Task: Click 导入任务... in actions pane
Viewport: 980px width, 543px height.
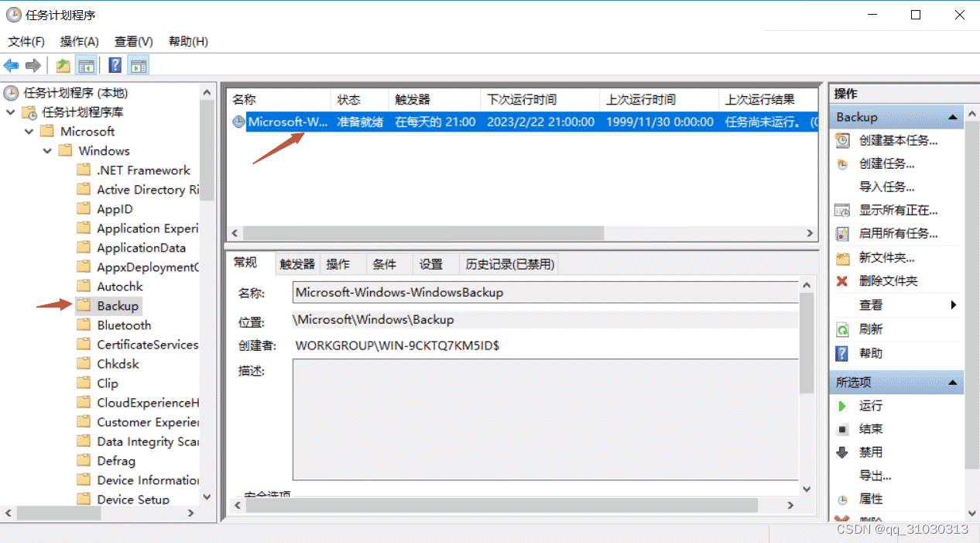Action: pos(887,187)
